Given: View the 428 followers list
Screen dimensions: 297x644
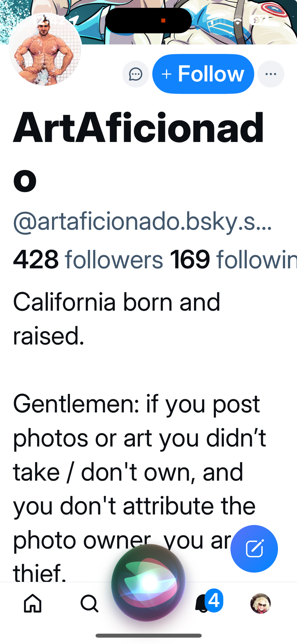Looking at the screenshot, I should coord(88,259).
